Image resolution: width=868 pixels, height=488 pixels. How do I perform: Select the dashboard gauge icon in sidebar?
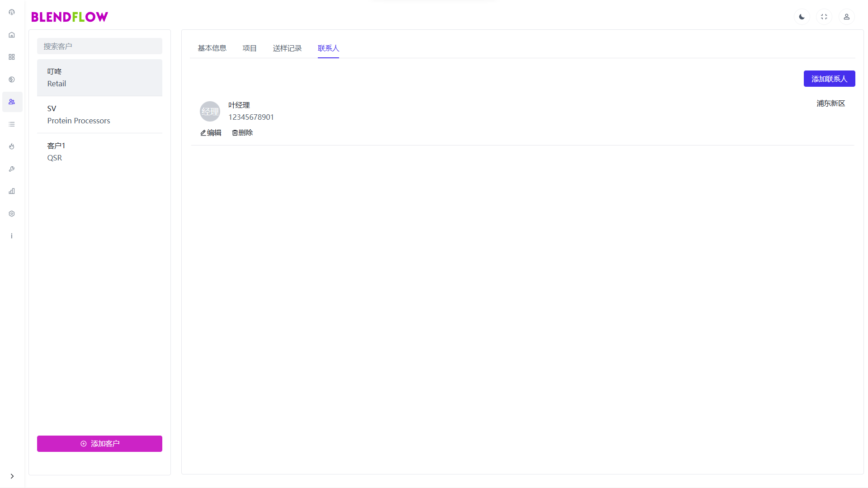point(12,12)
